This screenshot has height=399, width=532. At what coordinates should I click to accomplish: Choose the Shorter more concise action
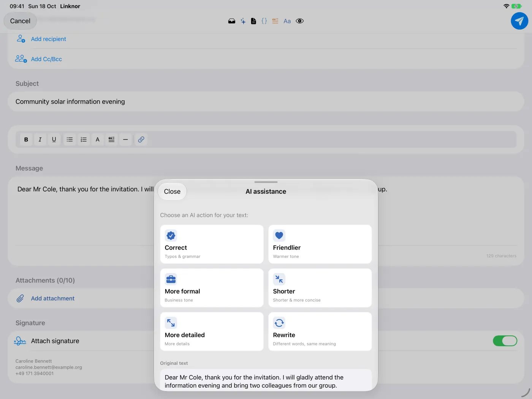pyautogui.click(x=320, y=288)
